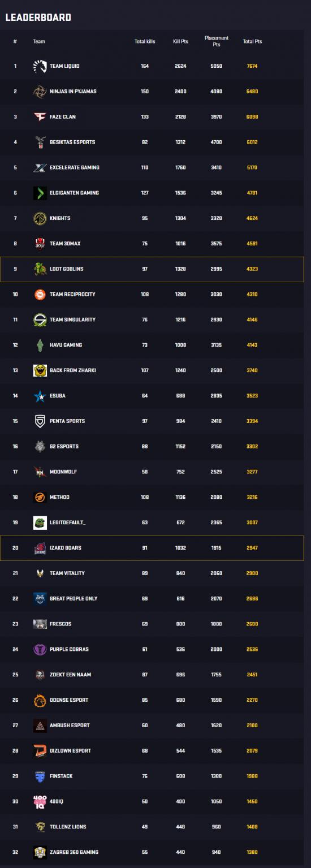The height and width of the screenshot is (868, 311).
Task: Click the Method team name link
Action: tap(60, 497)
